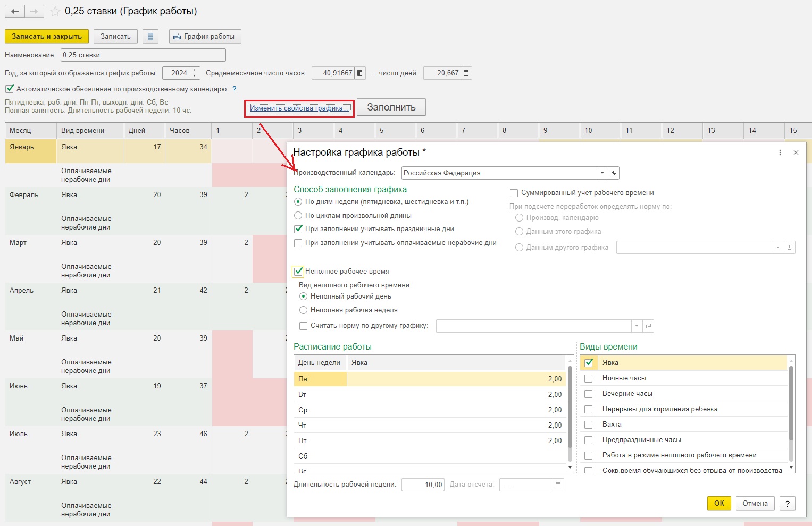This screenshot has width=812, height=526.
Task: Select the Ср row in schedule
Action: point(430,410)
